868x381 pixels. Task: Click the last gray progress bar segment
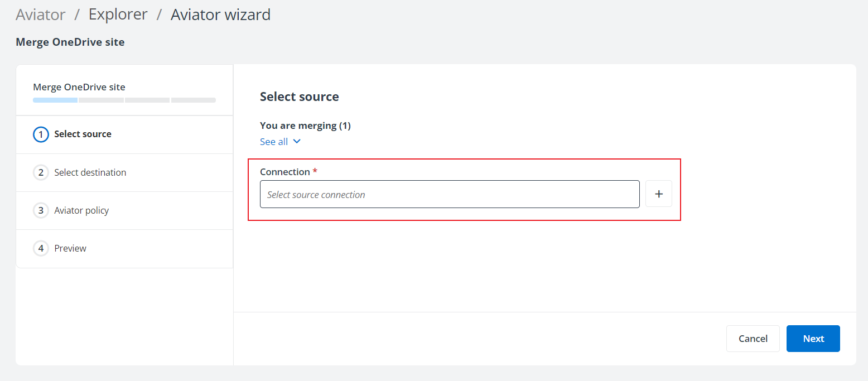click(x=193, y=100)
